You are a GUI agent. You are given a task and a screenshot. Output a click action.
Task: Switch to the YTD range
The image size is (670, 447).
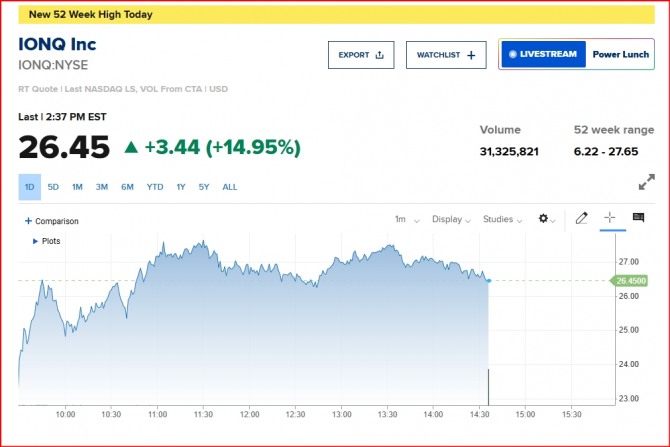(x=155, y=187)
